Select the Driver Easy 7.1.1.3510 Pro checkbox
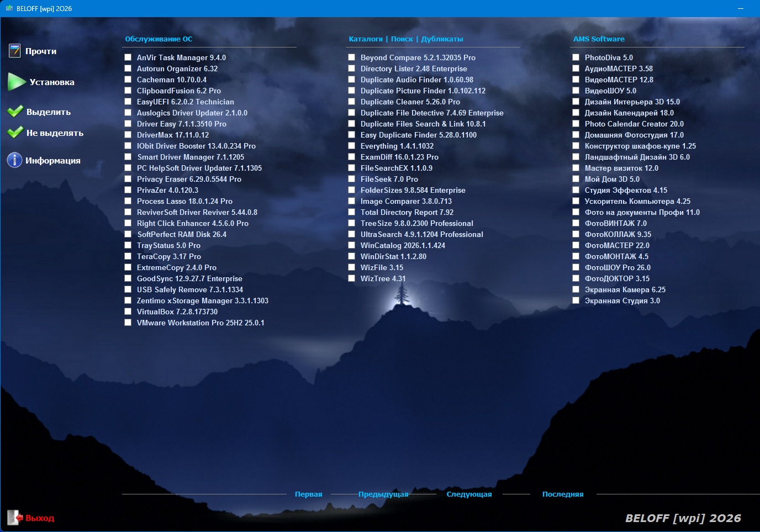Screen dimensions: 760x532 point(128,124)
